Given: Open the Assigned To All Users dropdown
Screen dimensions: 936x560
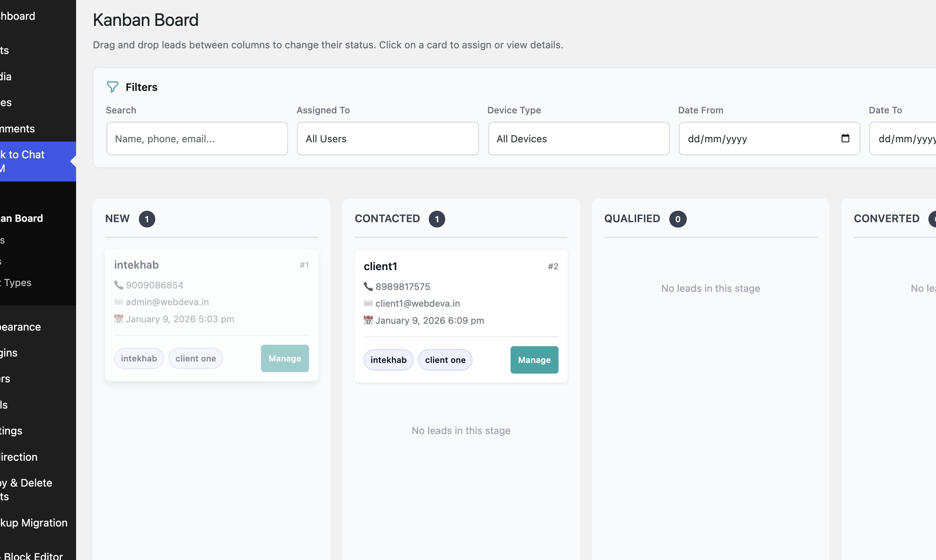Looking at the screenshot, I should tap(388, 138).
